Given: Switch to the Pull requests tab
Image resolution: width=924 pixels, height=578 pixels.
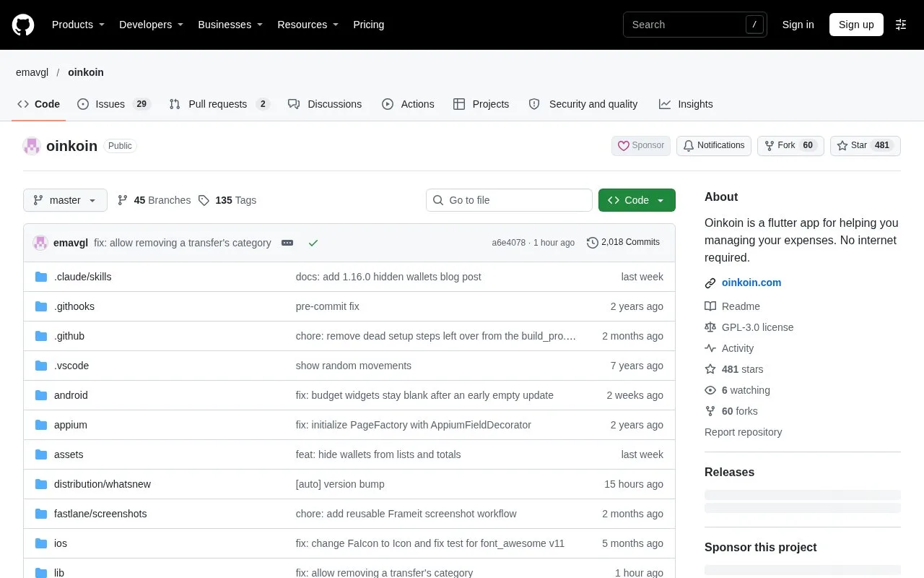Looking at the screenshot, I should pyautogui.click(x=219, y=104).
